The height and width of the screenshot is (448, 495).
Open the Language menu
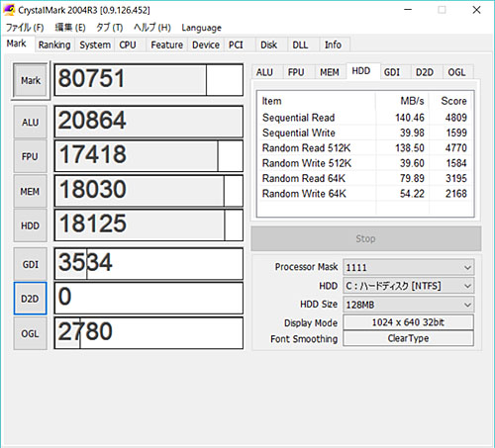pyautogui.click(x=201, y=28)
